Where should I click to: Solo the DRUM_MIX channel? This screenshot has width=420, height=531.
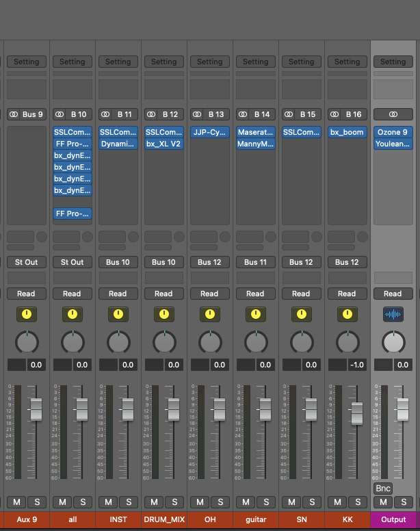point(174,502)
